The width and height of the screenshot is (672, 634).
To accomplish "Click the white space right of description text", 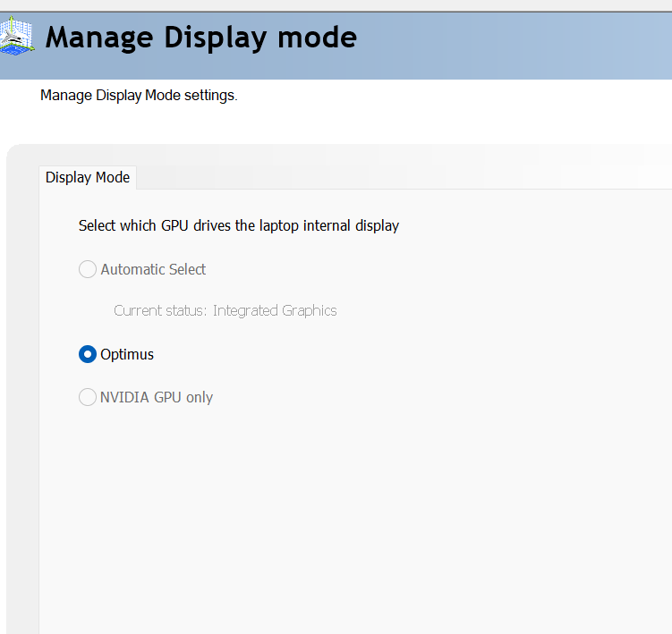I will coord(447,95).
